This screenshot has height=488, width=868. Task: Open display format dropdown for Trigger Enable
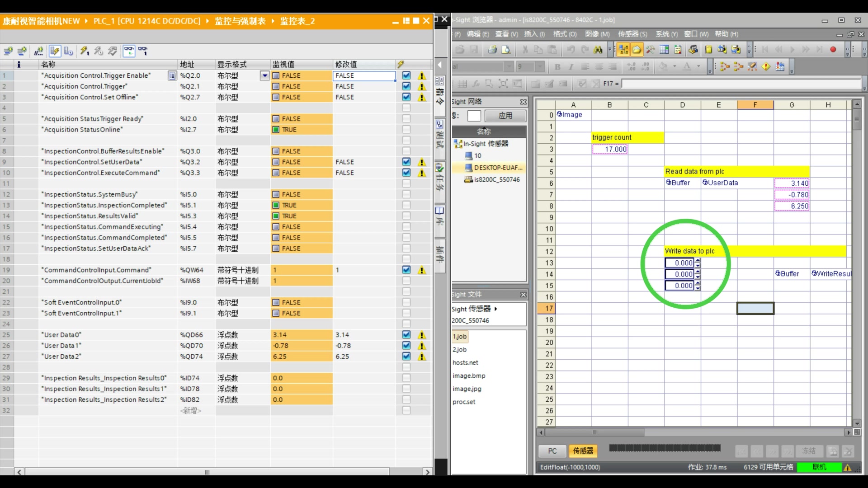tap(265, 75)
